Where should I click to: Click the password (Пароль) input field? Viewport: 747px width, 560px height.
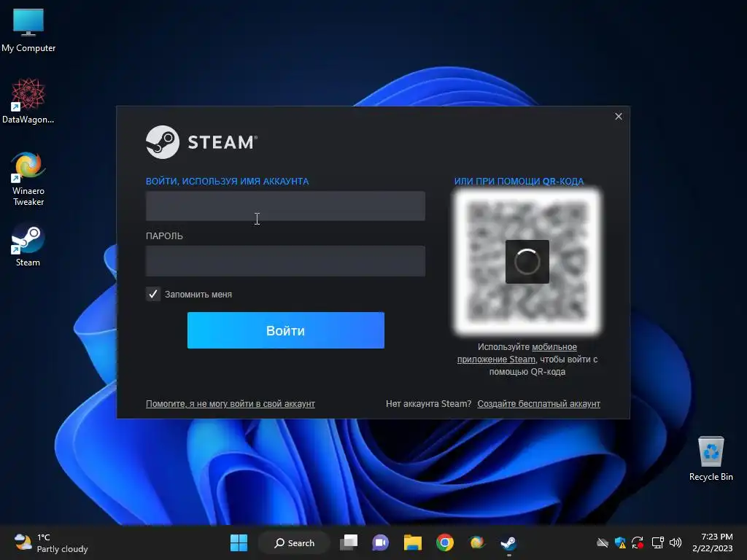[285, 261]
